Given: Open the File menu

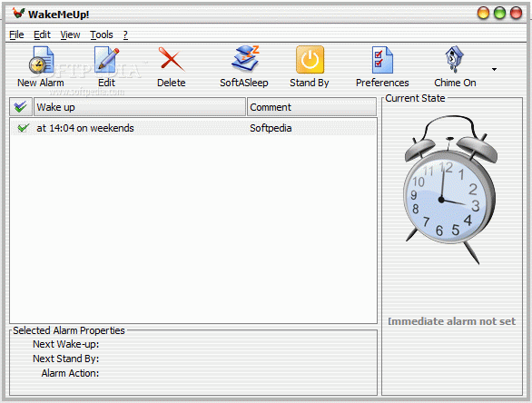Looking at the screenshot, I should point(16,34).
